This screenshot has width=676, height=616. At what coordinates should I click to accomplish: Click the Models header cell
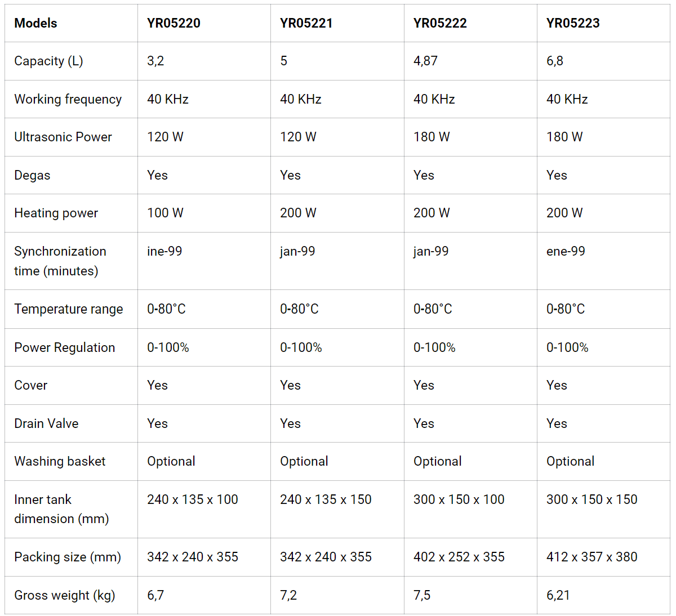(x=36, y=23)
